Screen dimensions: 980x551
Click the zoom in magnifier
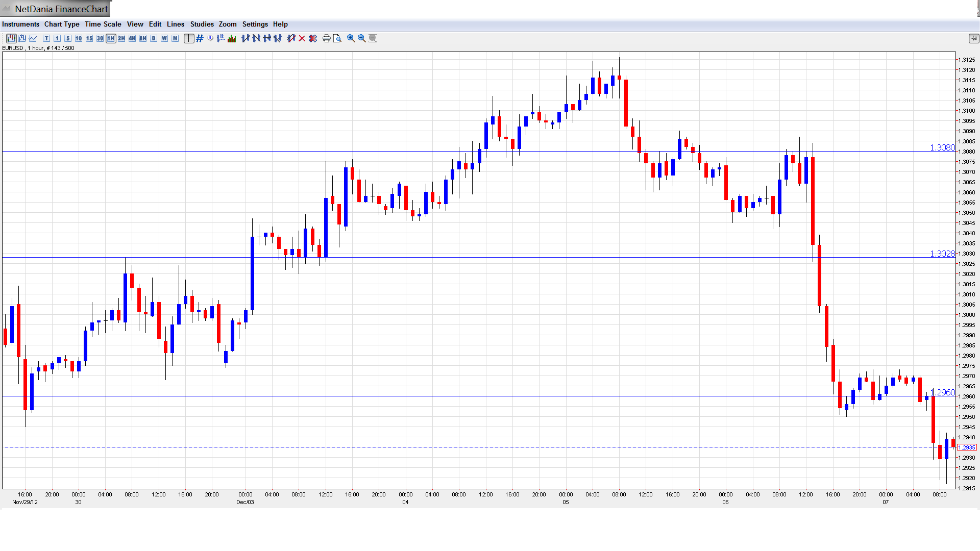(351, 38)
